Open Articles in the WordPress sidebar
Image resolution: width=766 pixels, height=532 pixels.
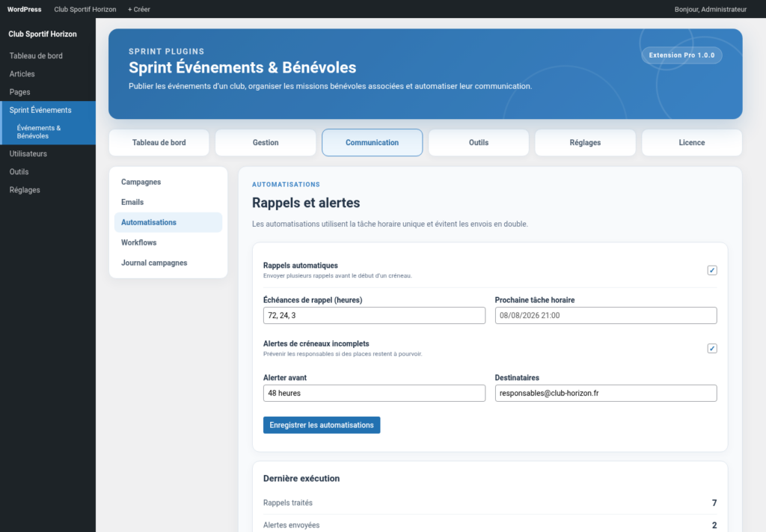point(48,74)
